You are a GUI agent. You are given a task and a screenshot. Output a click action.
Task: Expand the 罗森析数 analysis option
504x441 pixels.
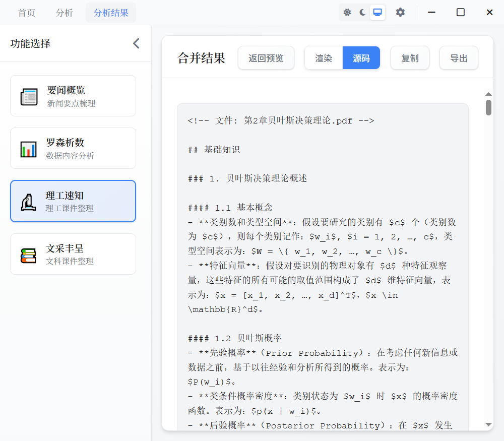73,148
